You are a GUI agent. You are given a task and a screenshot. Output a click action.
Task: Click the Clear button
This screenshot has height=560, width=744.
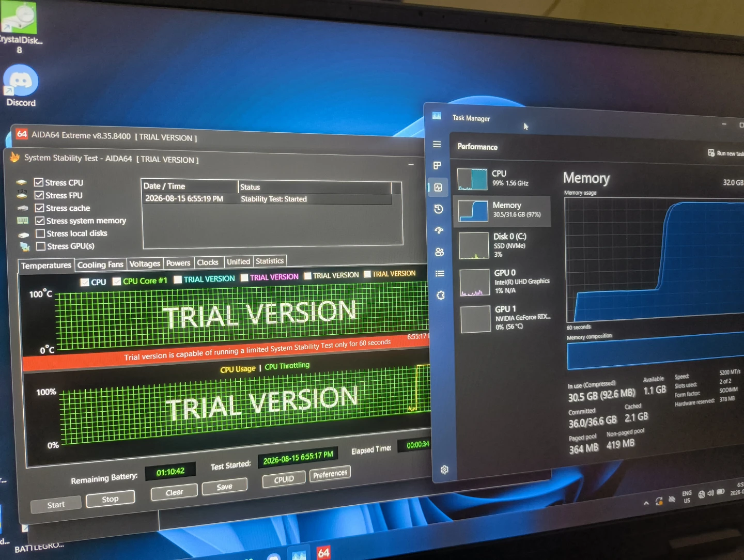click(x=174, y=492)
